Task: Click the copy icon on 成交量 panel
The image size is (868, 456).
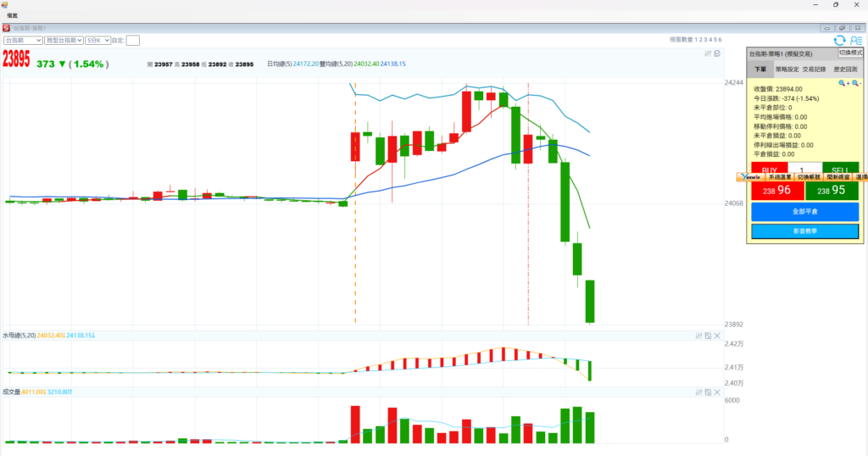Action: (x=708, y=392)
